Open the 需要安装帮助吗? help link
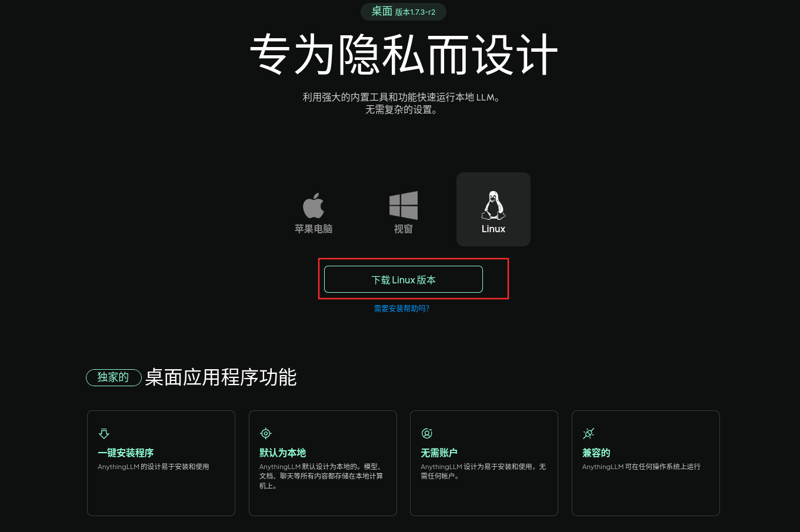800x532 pixels. click(402, 308)
